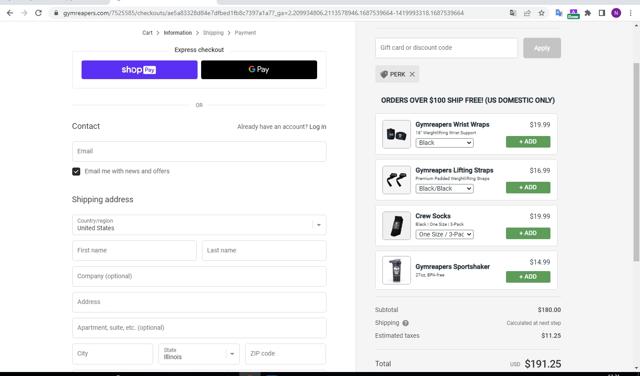
Task: Click the Log in link
Action: click(318, 127)
